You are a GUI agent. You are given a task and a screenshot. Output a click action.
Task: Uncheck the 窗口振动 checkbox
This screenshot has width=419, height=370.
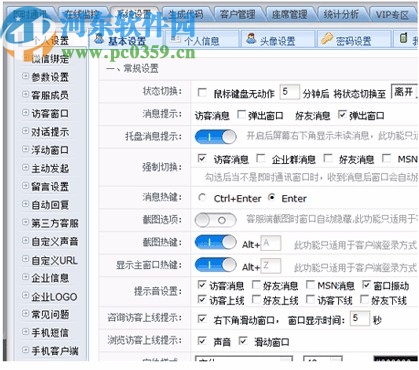pyautogui.click(x=366, y=285)
